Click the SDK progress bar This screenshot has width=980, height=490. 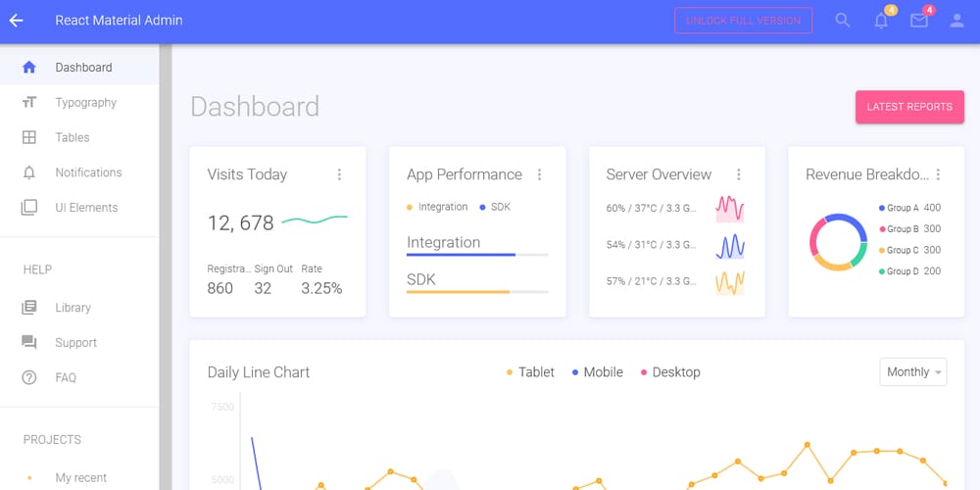point(477,292)
